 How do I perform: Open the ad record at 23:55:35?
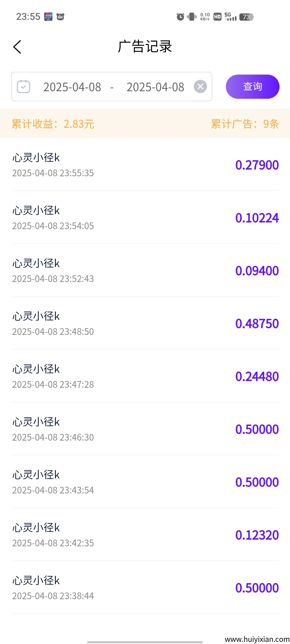point(145,165)
